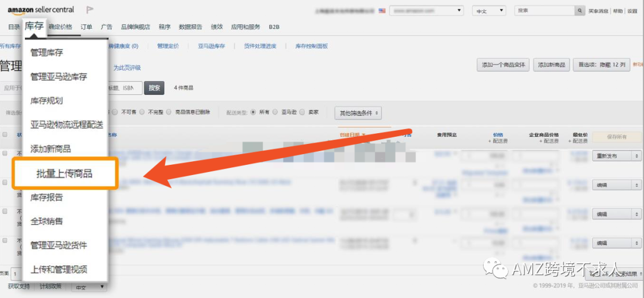Image resolution: width=644 pixels, height=298 pixels.
Task: Choose 卖家 fulfillment type radio
Action: coord(302,112)
